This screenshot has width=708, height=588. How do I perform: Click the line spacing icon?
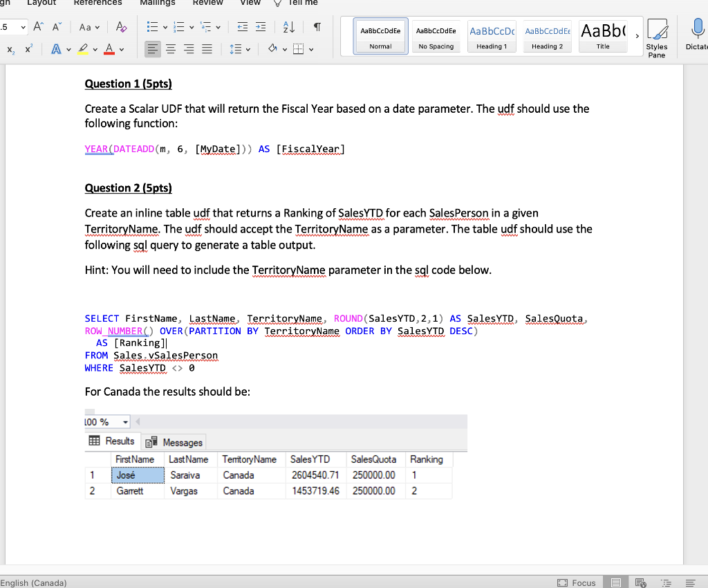[236, 49]
